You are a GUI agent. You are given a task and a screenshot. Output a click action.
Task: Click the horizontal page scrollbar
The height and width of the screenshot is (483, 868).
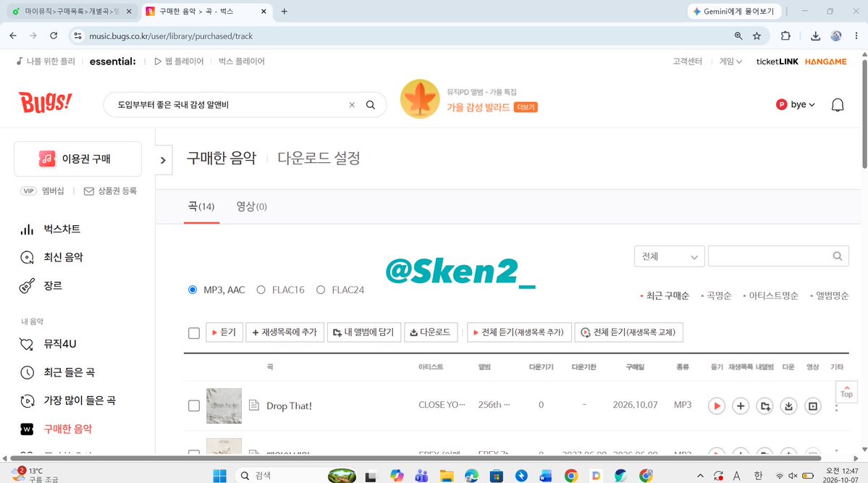click(416, 458)
